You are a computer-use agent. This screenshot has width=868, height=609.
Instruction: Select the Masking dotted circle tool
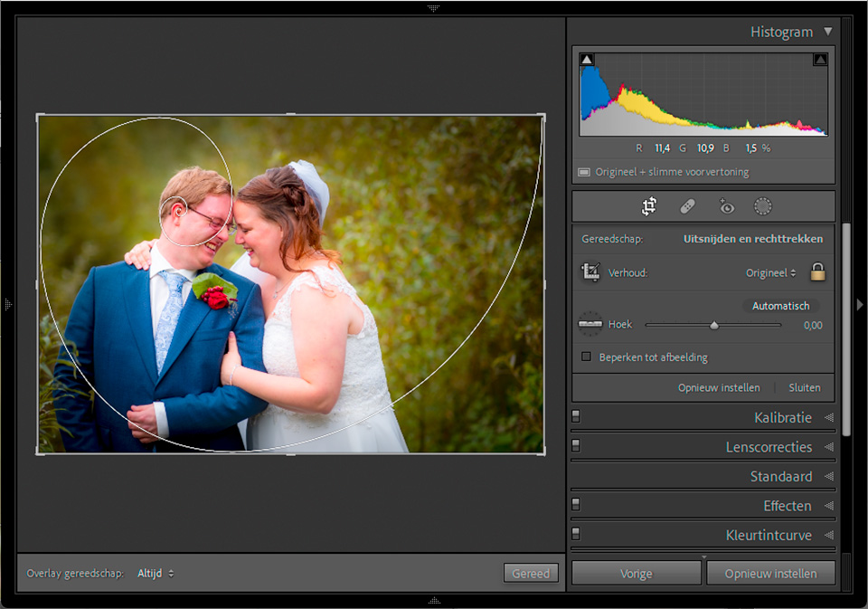(x=763, y=206)
